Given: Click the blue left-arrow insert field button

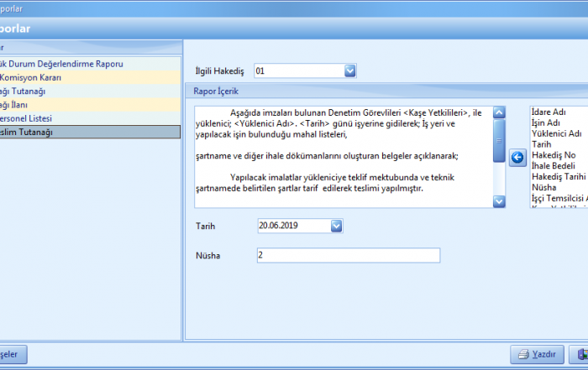Looking at the screenshot, I should [x=517, y=157].
